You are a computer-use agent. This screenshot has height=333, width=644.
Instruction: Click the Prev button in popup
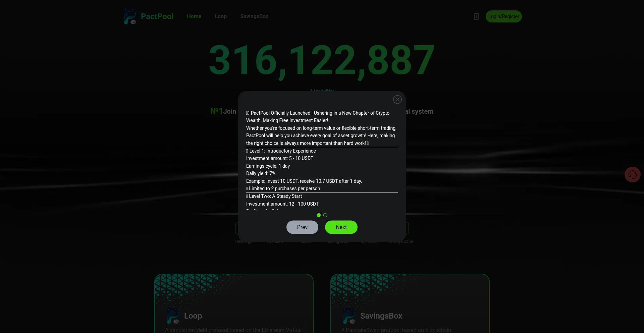click(x=302, y=227)
